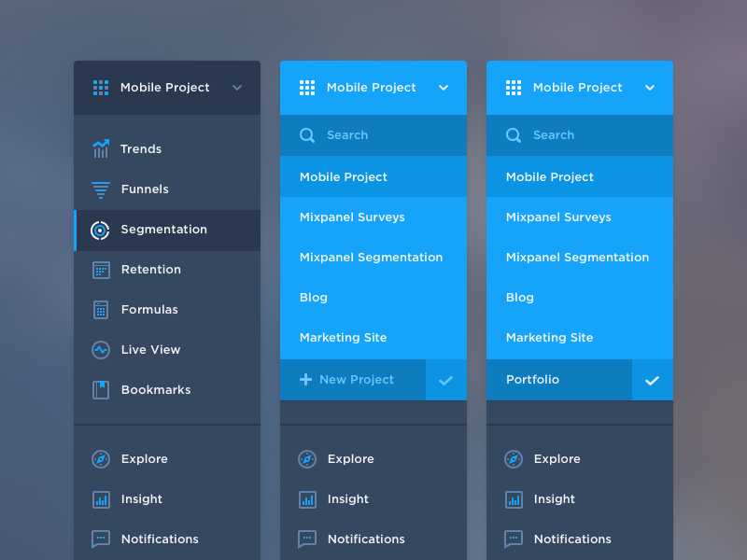Click the Retention calendar icon
This screenshot has width=747, height=560.
point(101,270)
